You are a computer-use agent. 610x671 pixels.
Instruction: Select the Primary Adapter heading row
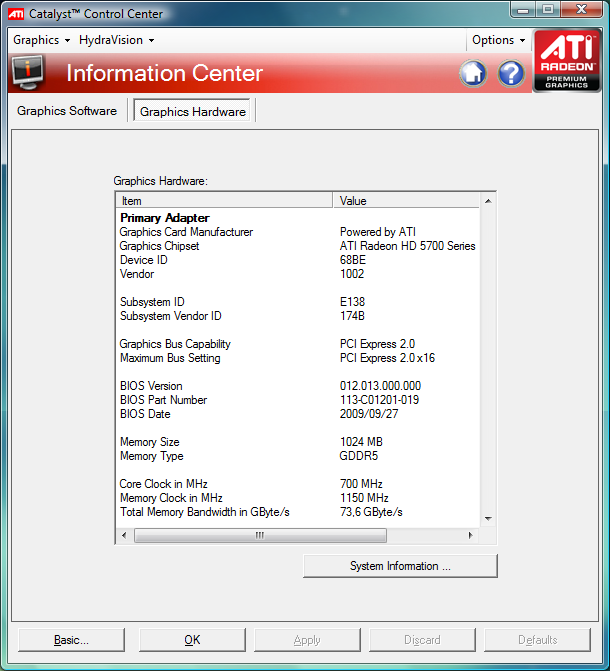[298, 218]
